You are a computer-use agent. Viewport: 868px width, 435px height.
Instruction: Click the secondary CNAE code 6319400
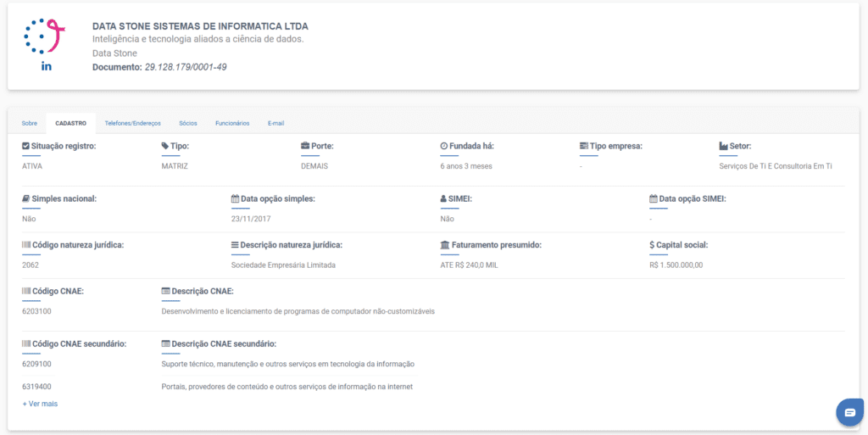(36, 387)
